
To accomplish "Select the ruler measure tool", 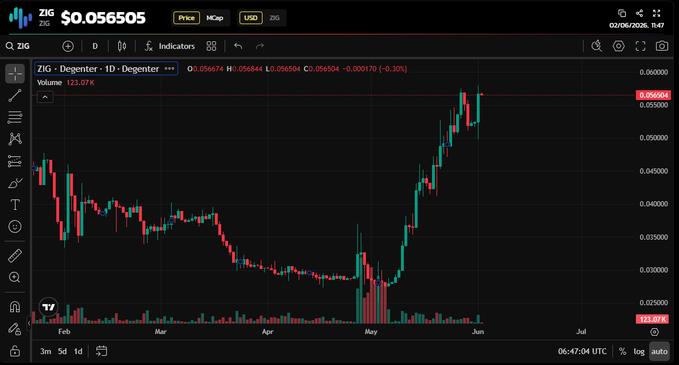I will pyautogui.click(x=15, y=255).
